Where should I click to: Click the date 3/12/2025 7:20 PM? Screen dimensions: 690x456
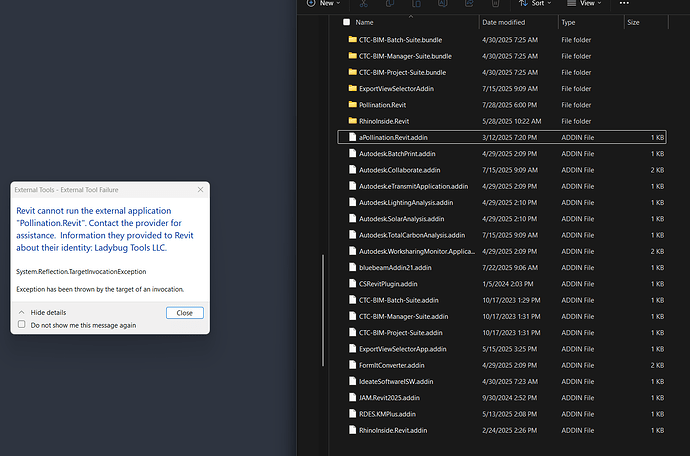tap(510, 137)
